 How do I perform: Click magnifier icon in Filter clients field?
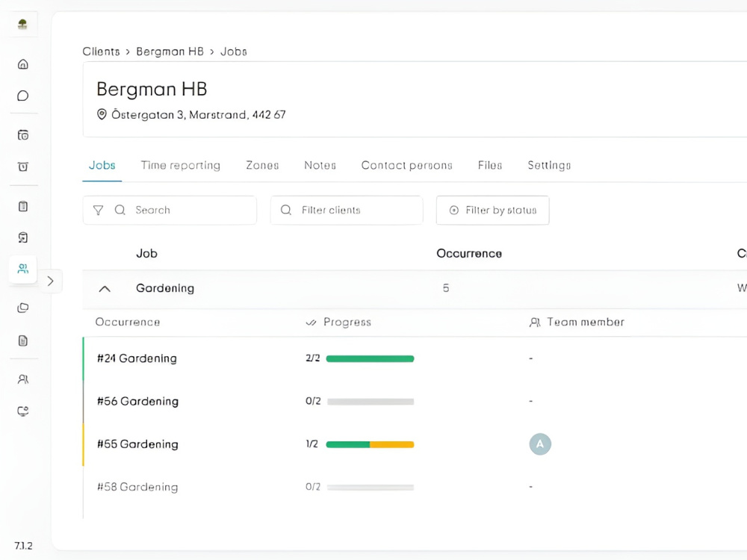286,210
